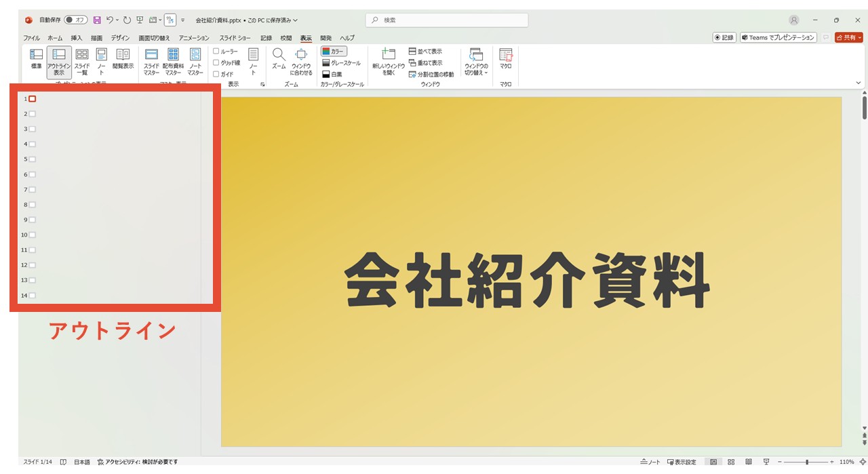Screen dimensions: 868x474
Task: Click zoom out minus button
Action: [x=780, y=462]
